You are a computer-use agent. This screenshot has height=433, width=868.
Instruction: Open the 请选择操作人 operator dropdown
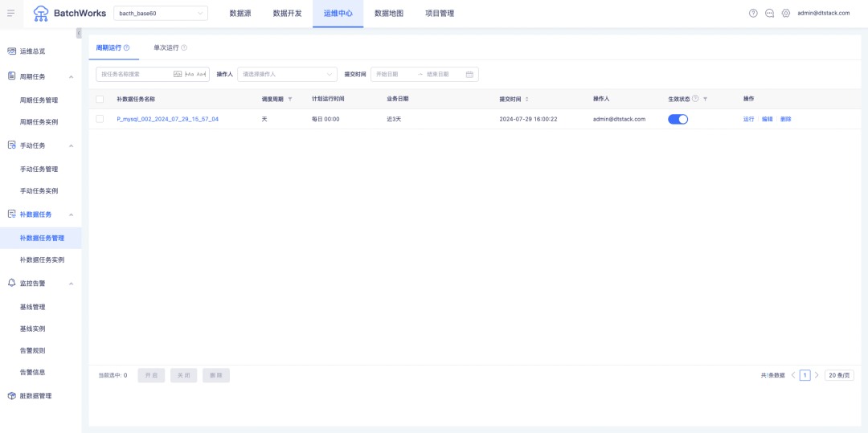pos(286,75)
